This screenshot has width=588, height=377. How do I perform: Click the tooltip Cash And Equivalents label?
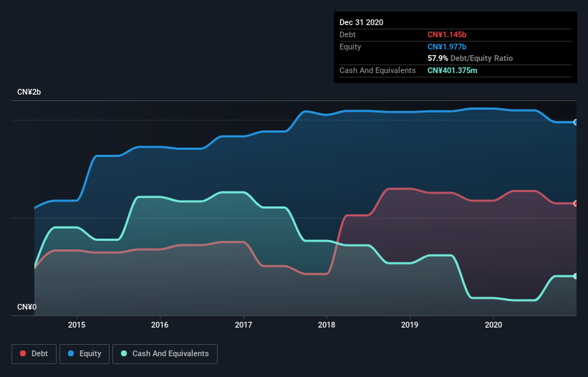(x=377, y=70)
